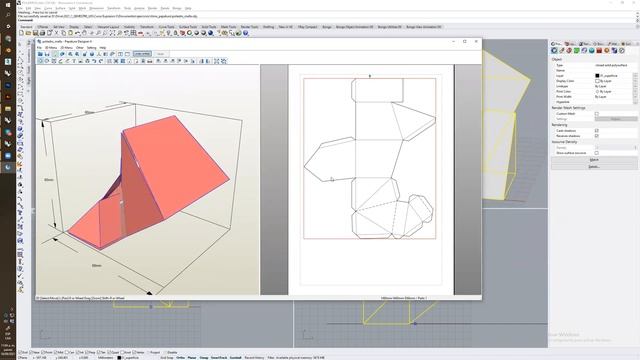Click the red icon in Properties panel icon row
The image size is (640, 360).
599,51
